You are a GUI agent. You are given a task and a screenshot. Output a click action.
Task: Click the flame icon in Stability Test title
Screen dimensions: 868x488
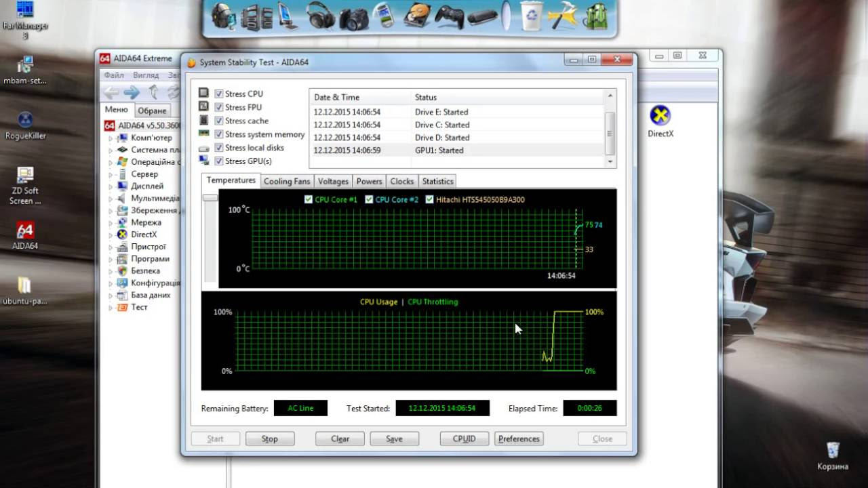[191, 62]
